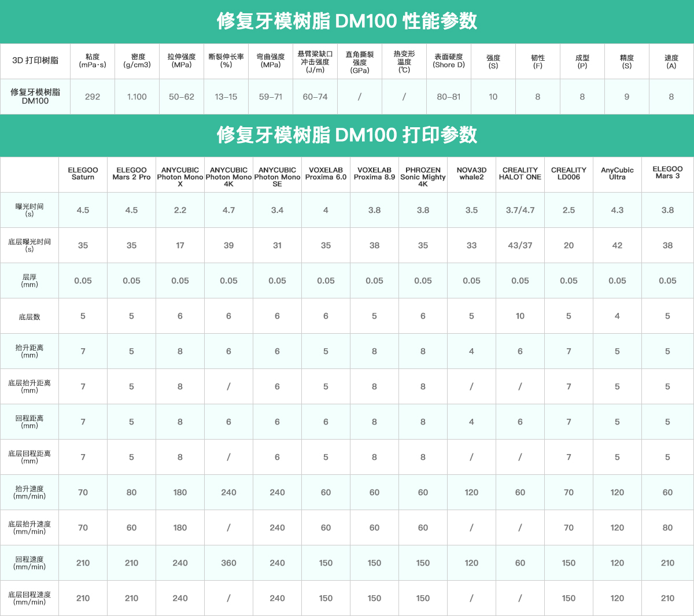
Task: Click the "拉伸强度 (MPa)" column header
Action: 182,61
